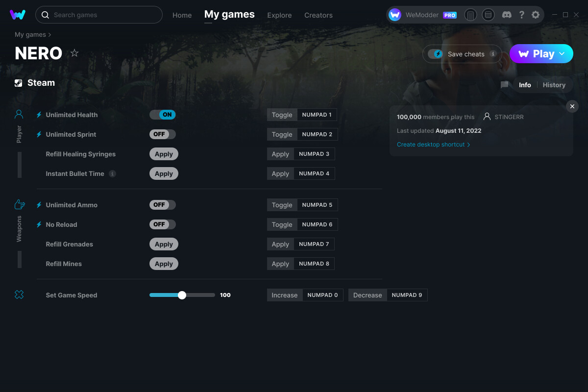Image resolution: width=588 pixels, height=392 pixels.
Task: Click the Instant Bullet Time info icon
Action: (113, 173)
